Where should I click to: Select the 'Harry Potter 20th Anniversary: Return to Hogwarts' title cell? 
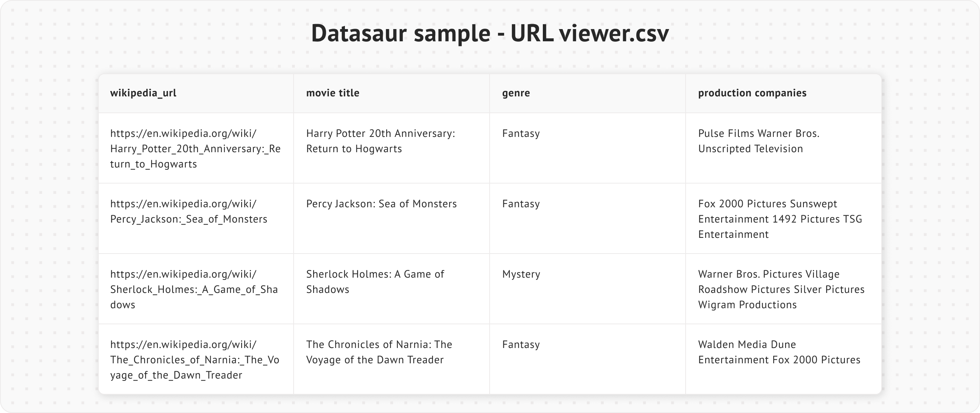click(381, 141)
